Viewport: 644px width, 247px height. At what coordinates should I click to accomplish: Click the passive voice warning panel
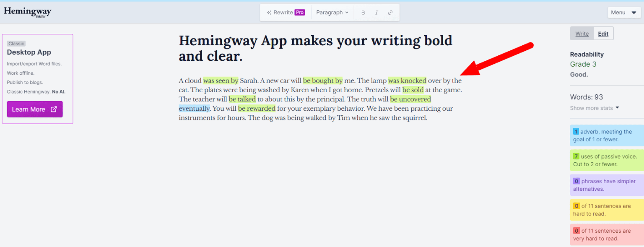coord(607,160)
